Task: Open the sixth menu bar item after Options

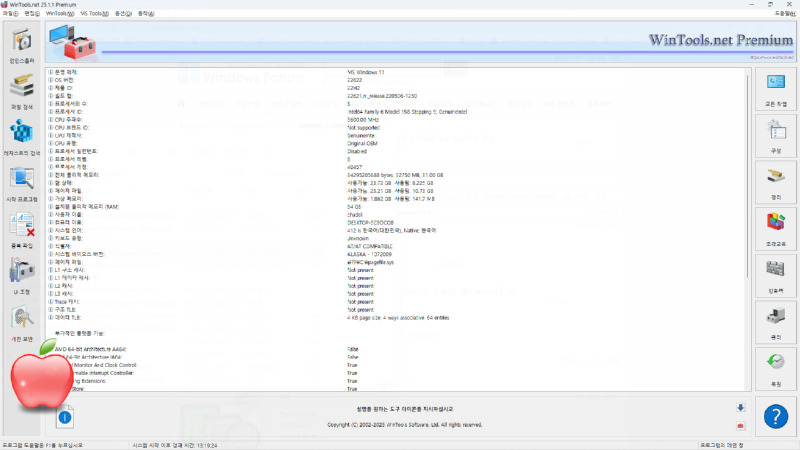Action: 146,14
